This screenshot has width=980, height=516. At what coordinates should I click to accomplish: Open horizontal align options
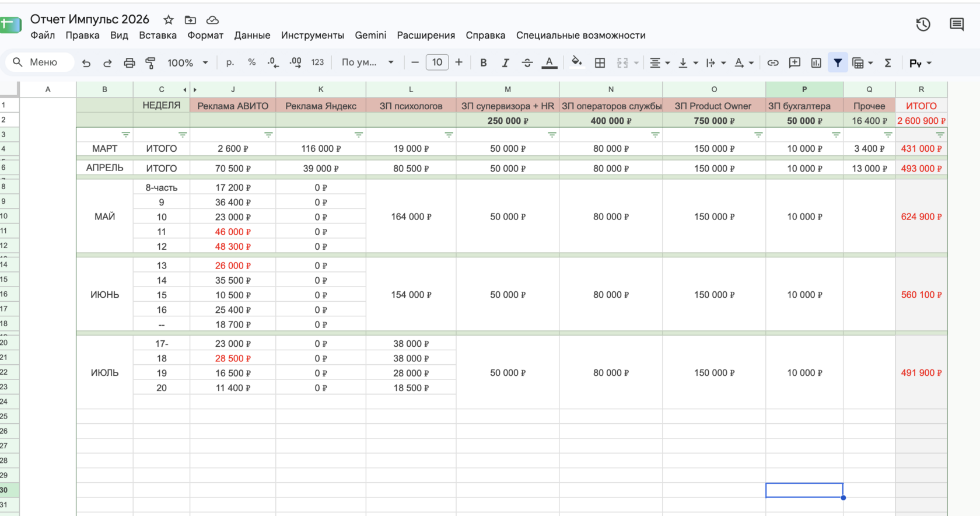pyautogui.click(x=660, y=63)
